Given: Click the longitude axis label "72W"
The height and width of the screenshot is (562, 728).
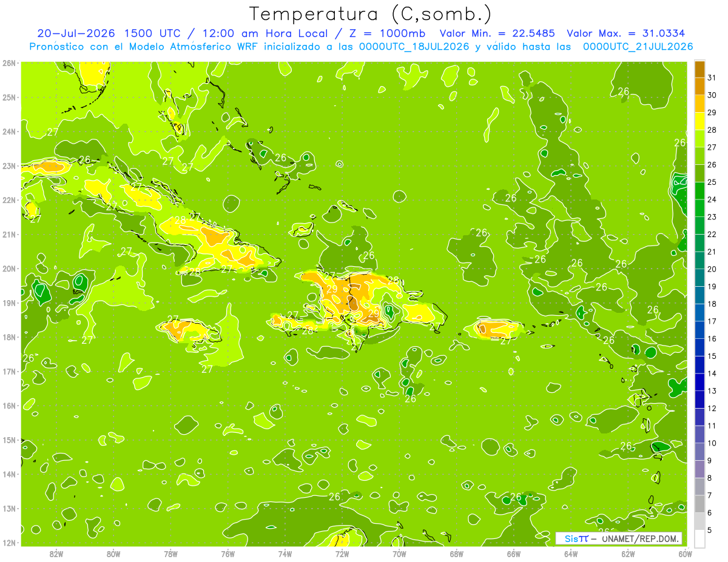Looking at the screenshot, I should [342, 554].
